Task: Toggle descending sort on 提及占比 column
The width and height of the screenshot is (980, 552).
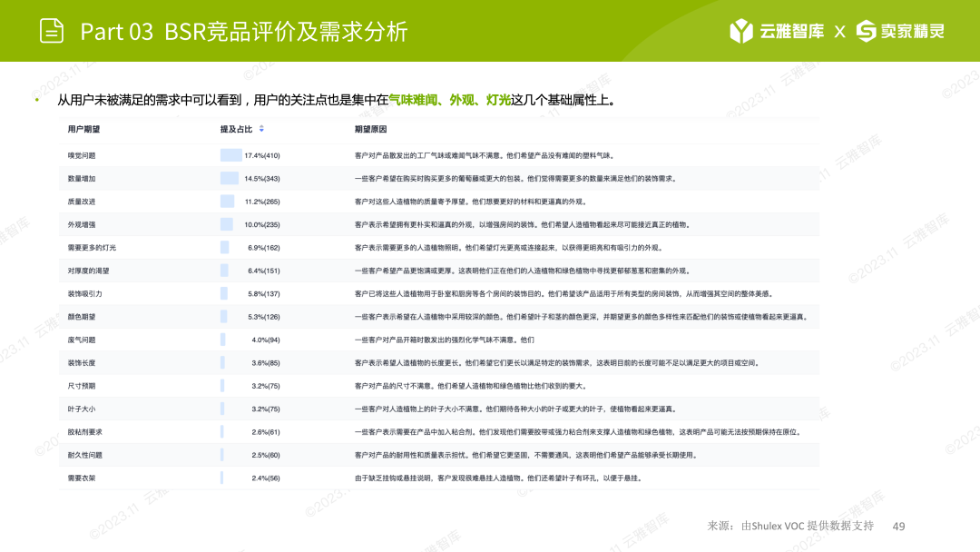Action: (262, 133)
